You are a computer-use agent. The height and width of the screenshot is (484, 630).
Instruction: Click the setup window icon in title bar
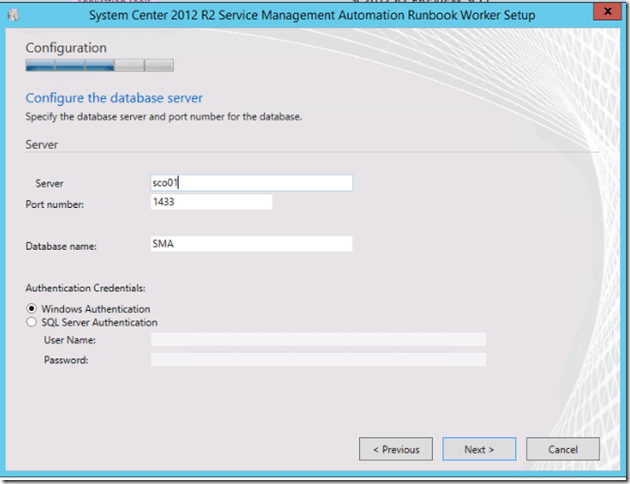tap(13, 15)
